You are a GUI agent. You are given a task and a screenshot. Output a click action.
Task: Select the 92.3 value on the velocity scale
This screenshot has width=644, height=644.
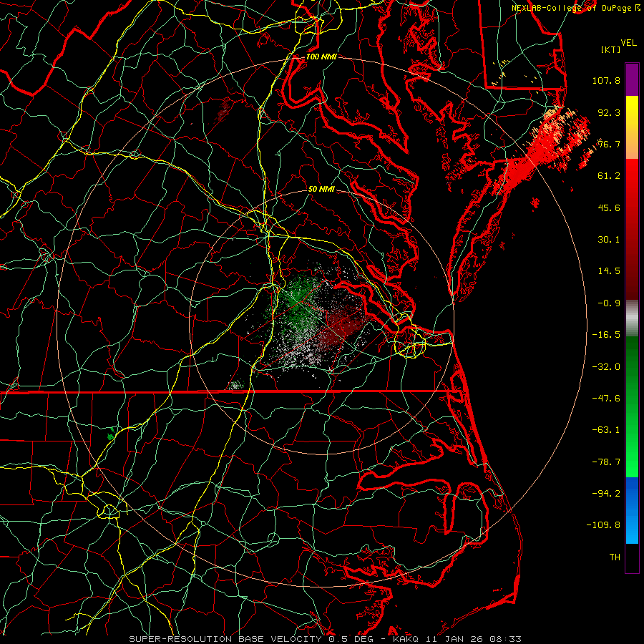coord(609,112)
